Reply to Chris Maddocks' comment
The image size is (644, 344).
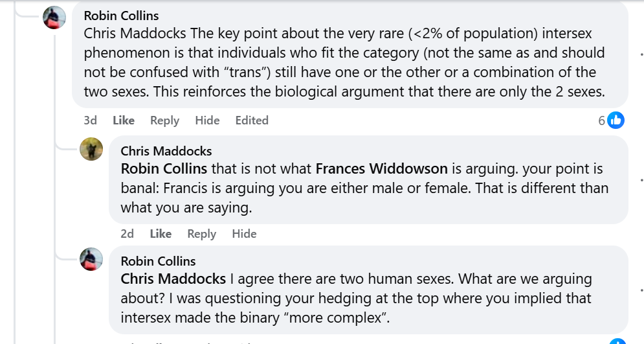point(201,234)
